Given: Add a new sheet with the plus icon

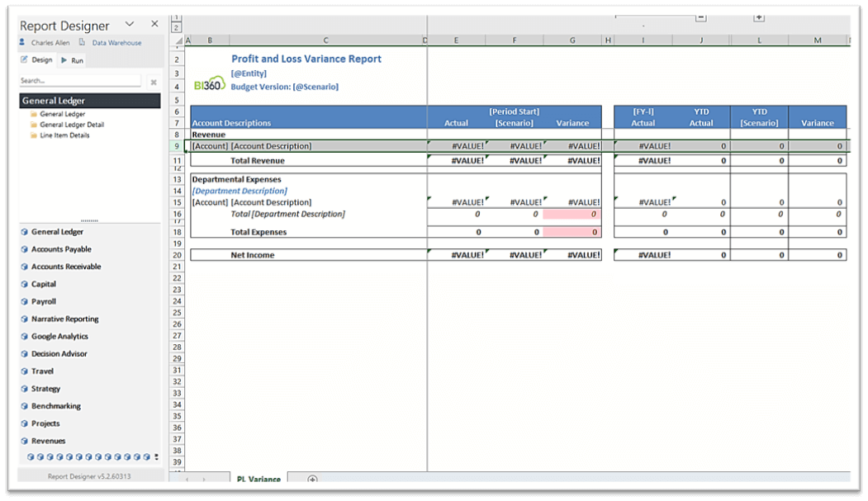Looking at the screenshot, I should click(x=312, y=480).
